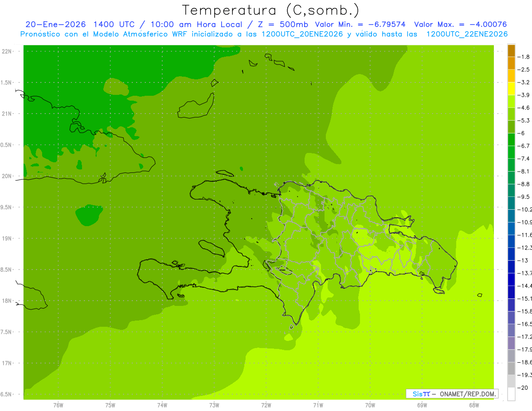
Task: Click the "17N" latitude label
Action: click(x=7, y=363)
